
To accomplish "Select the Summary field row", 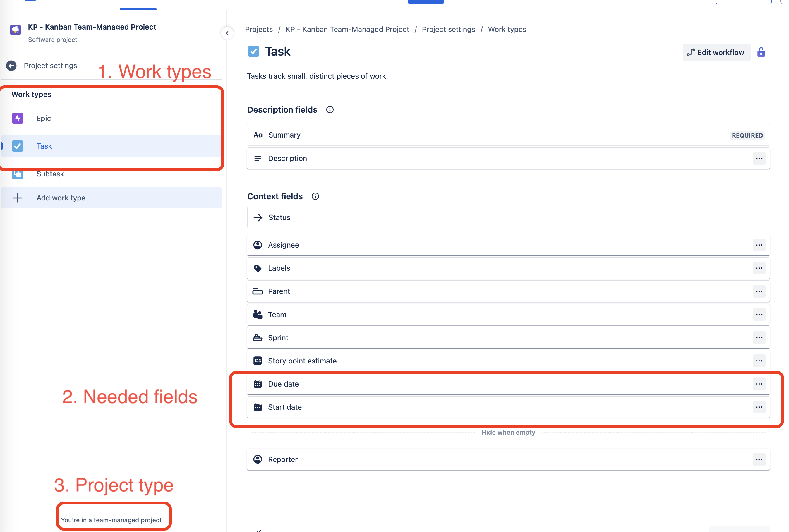I will pos(508,135).
